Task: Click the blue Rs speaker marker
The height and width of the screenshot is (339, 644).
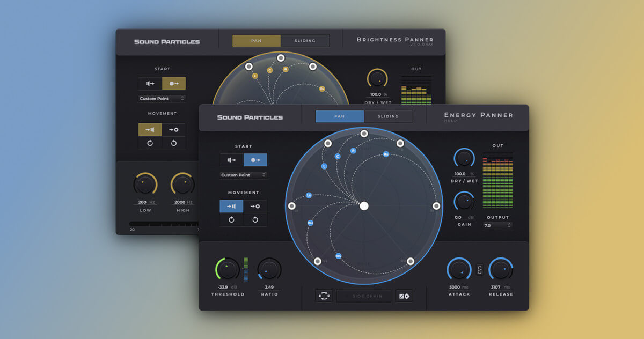Action: point(386,154)
